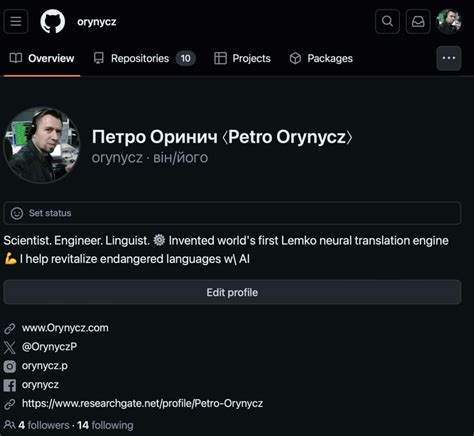Switch to the Overview tab
The height and width of the screenshot is (436, 474).
pyautogui.click(x=42, y=58)
